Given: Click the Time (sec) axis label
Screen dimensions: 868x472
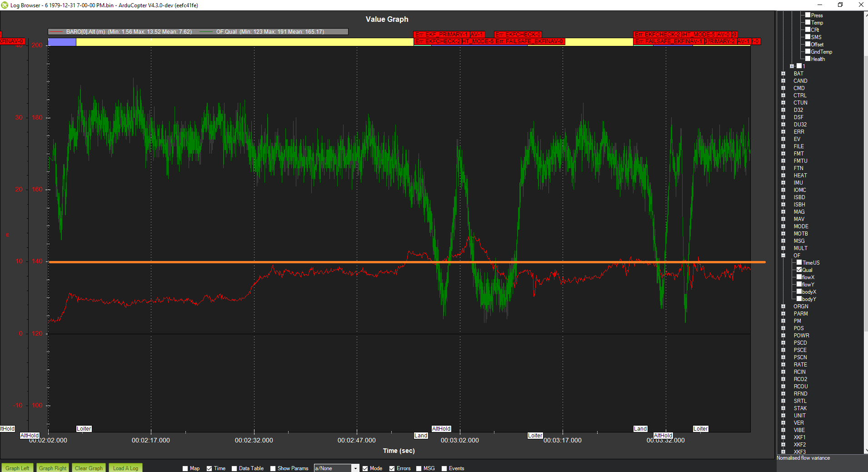Looking at the screenshot, I should point(399,451).
